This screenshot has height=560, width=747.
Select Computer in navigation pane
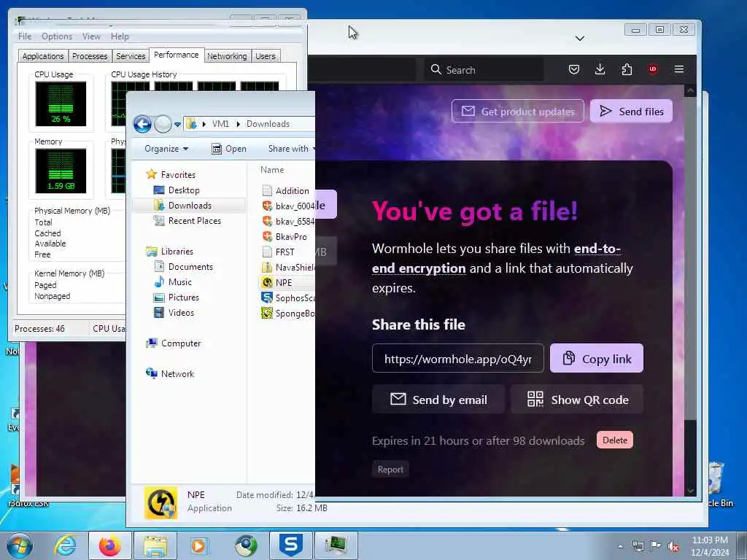pyautogui.click(x=174, y=343)
